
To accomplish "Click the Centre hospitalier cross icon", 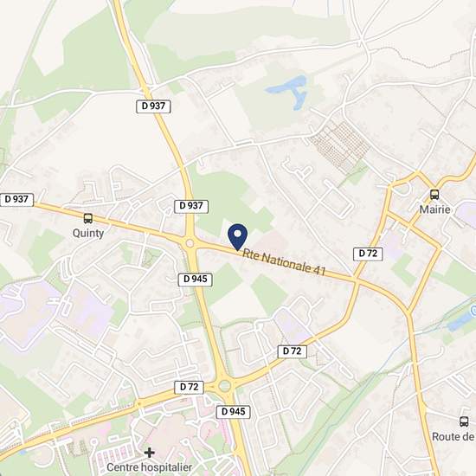I will point(149,453).
